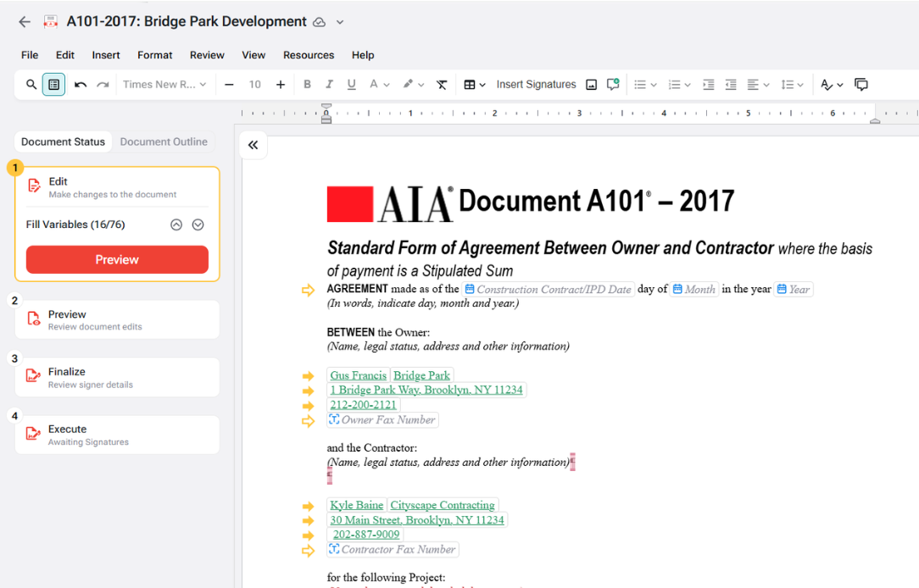Collapse the left sidebar panel
The height and width of the screenshot is (588, 919).
point(253,145)
